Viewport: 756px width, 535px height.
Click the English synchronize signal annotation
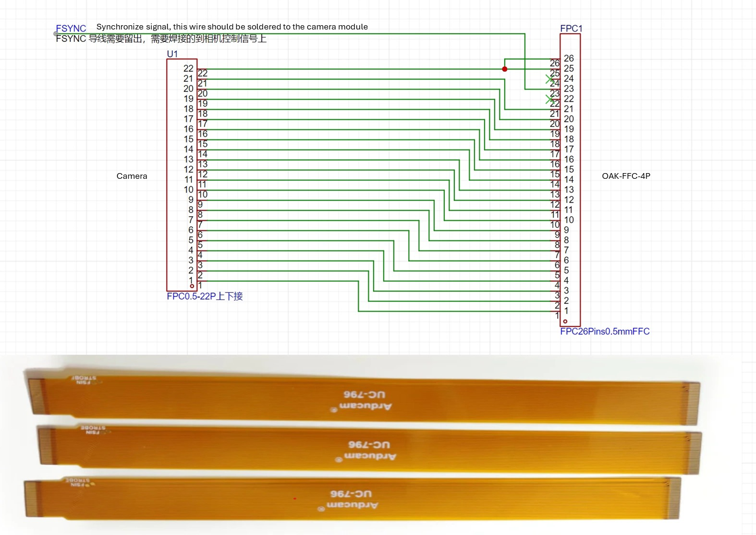[x=232, y=27]
